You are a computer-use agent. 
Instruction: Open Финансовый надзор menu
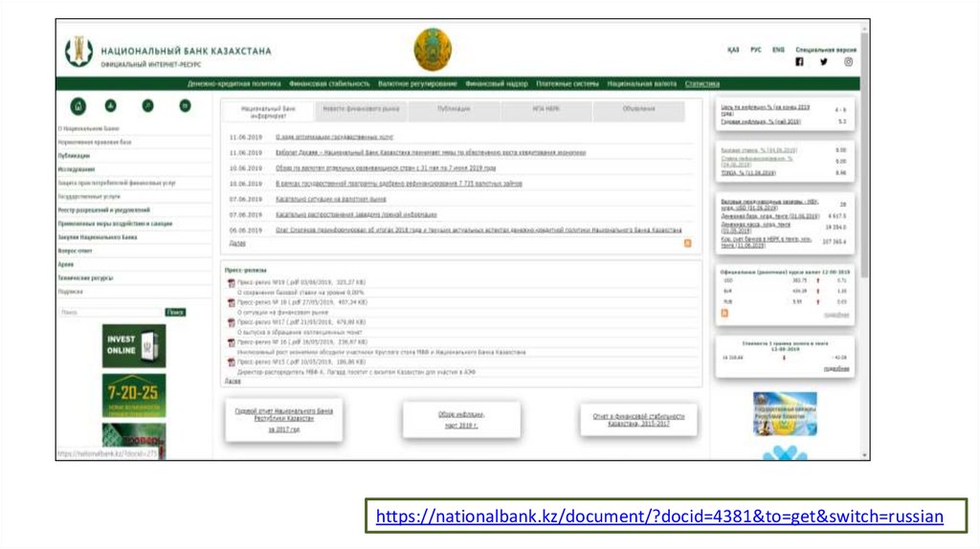497,84
